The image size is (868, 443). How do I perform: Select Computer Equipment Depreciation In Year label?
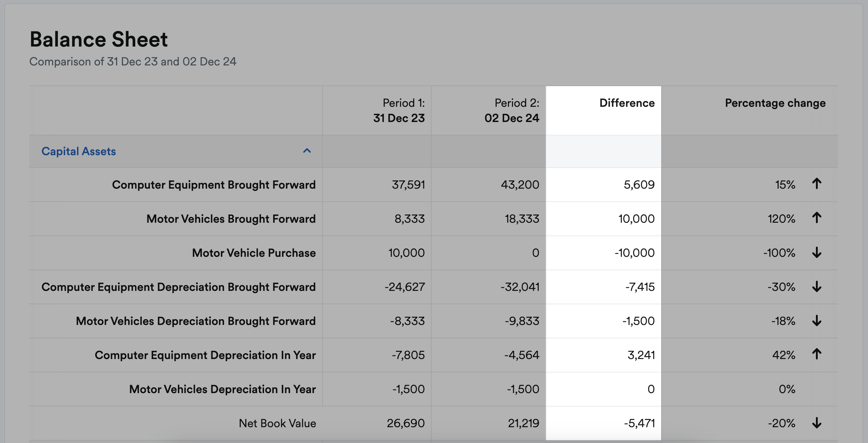205,355
